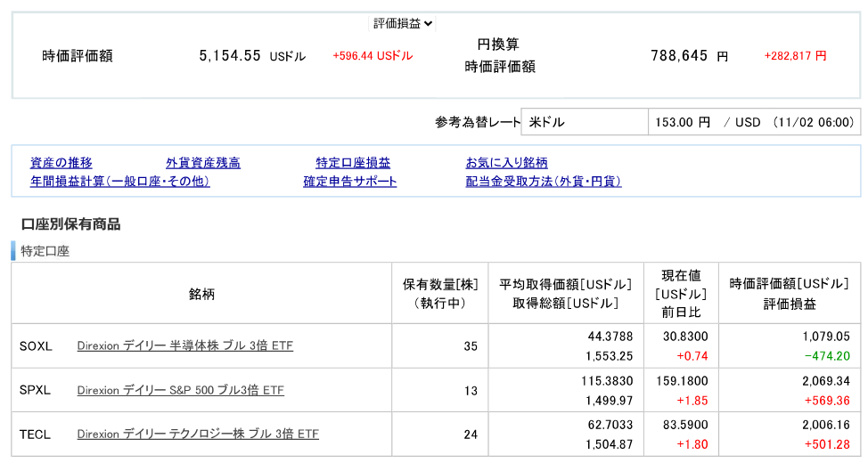Click the 銘柄 column header
868x471 pixels.
click(201, 294)
